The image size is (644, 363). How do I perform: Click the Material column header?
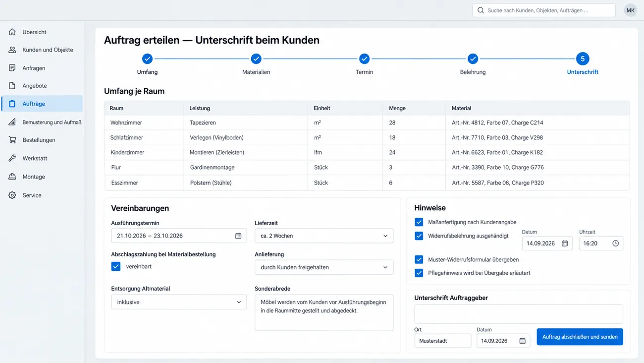[x=537, y=108]
